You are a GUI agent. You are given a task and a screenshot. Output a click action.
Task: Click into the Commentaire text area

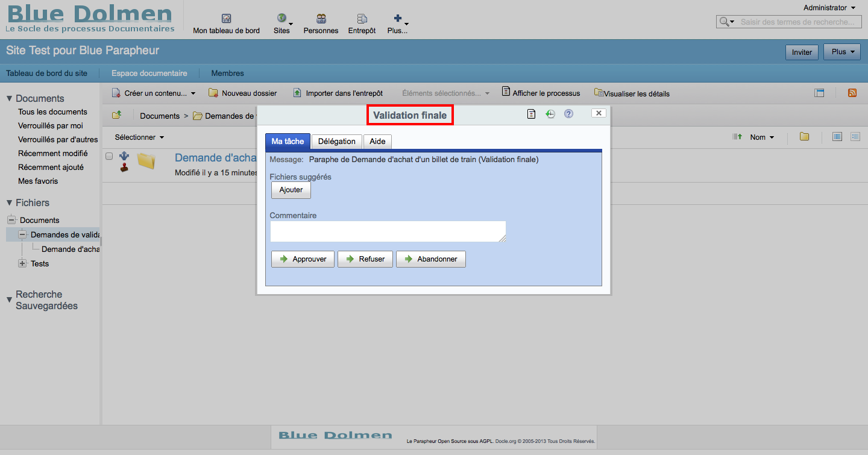click(388, 231)
